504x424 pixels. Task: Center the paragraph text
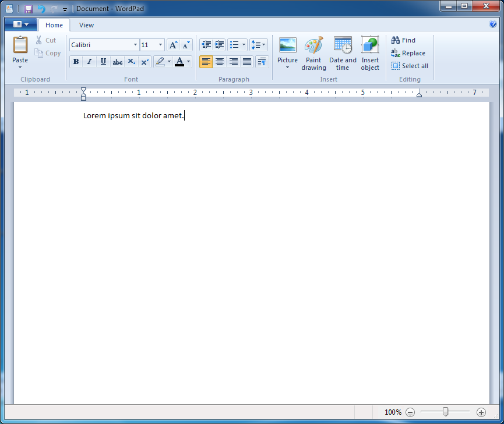220,62
